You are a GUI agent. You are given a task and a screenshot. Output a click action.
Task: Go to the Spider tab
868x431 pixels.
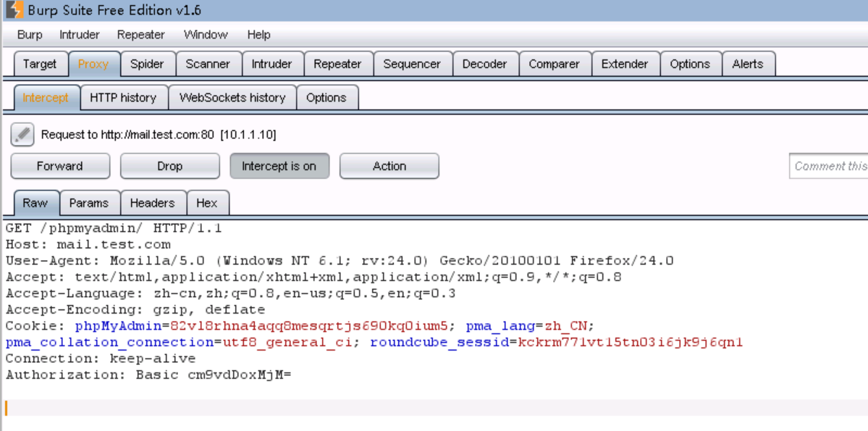click(x=147, y=64)
